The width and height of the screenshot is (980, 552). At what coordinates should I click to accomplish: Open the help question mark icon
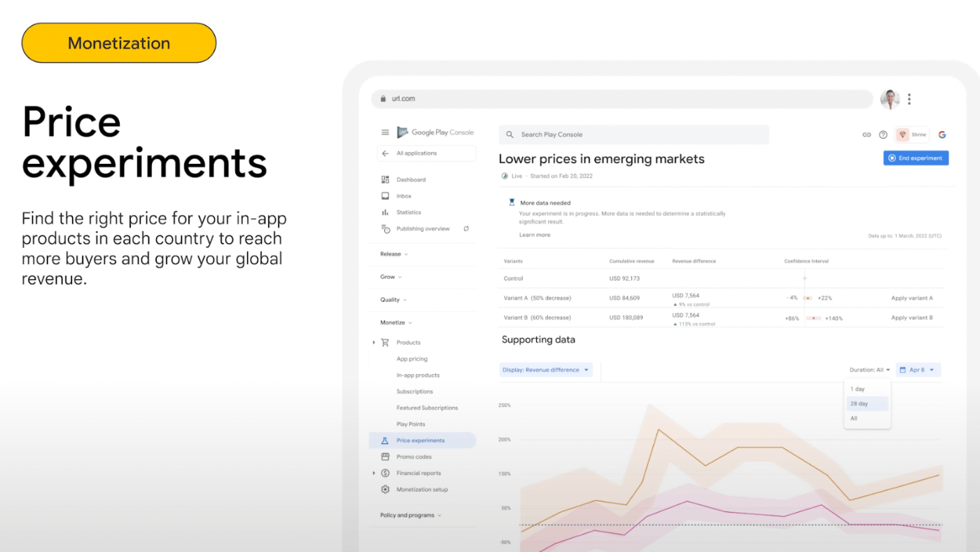(x=883, y=134)
